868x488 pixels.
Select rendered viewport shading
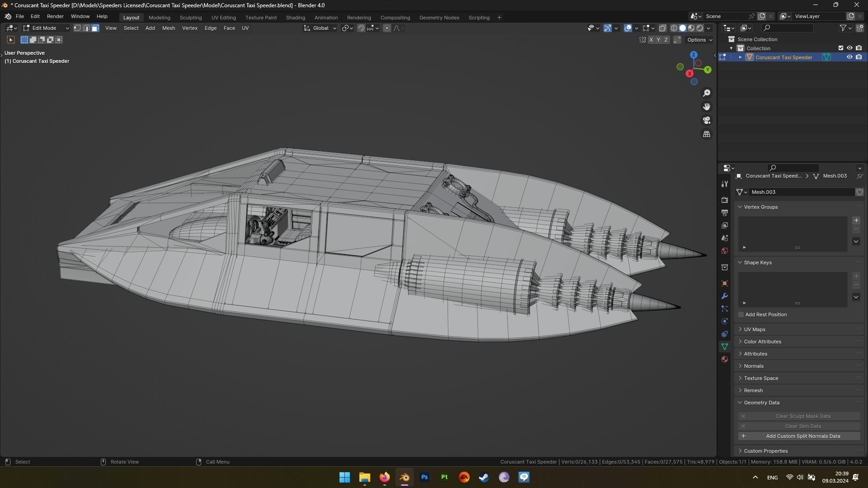click(700, 28)
